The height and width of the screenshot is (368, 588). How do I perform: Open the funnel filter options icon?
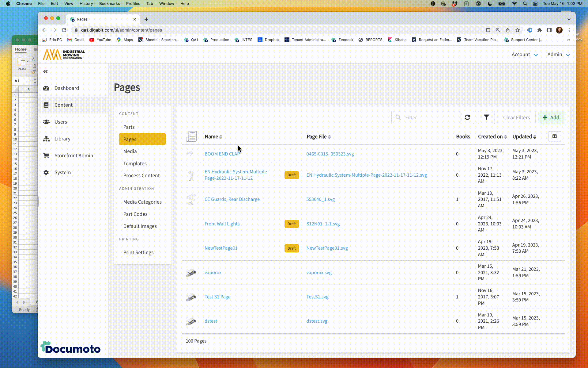coord(486,117)
